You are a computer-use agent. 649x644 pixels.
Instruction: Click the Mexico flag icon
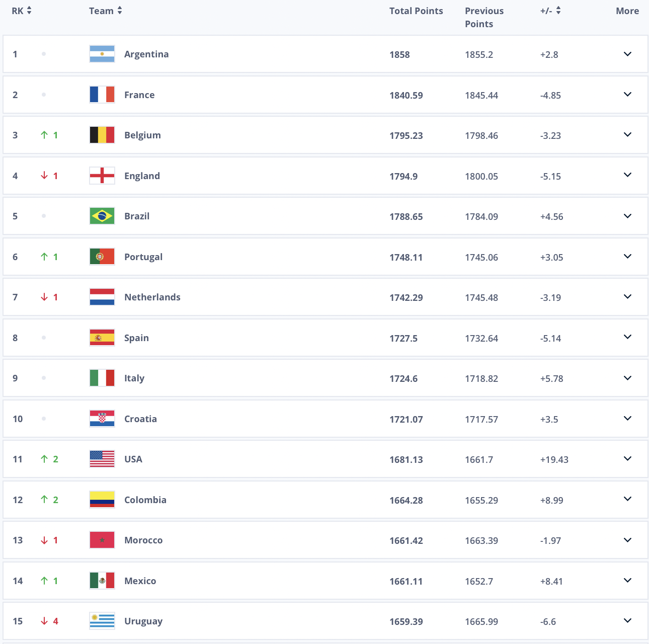point(102,581)
